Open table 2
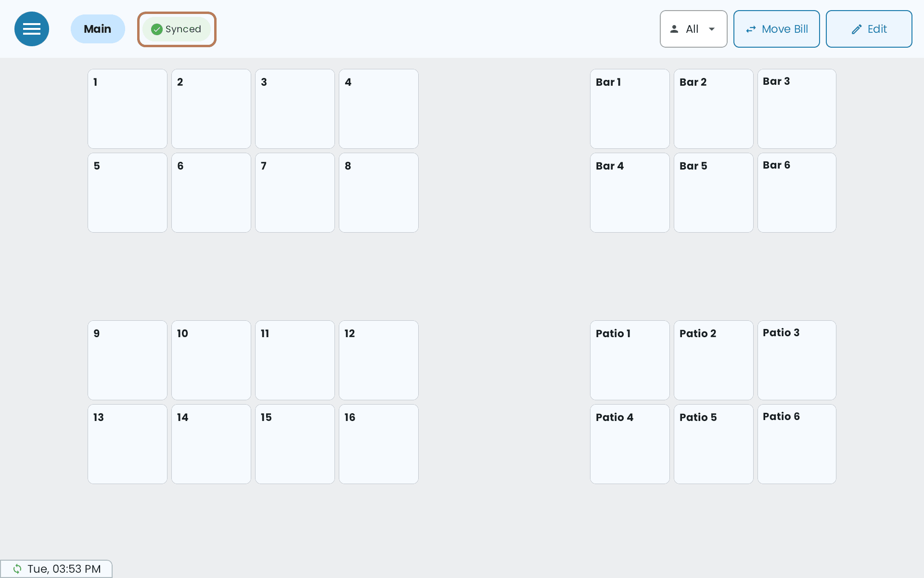This screenshot has width=924, height=578. coord(211,109)
